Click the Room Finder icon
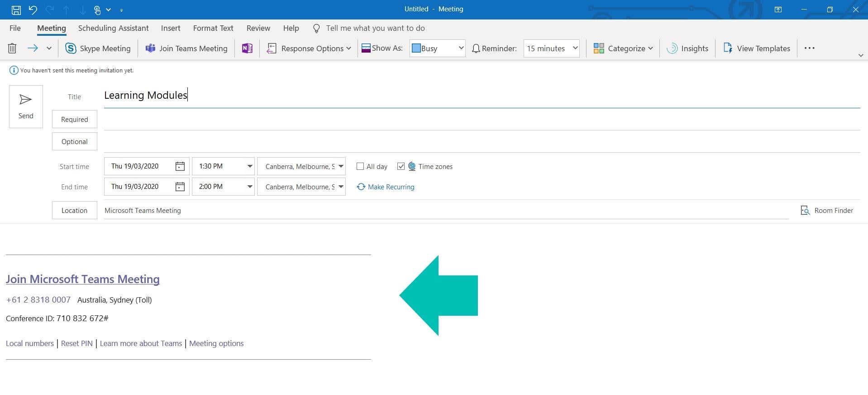 tap(805, 211)
